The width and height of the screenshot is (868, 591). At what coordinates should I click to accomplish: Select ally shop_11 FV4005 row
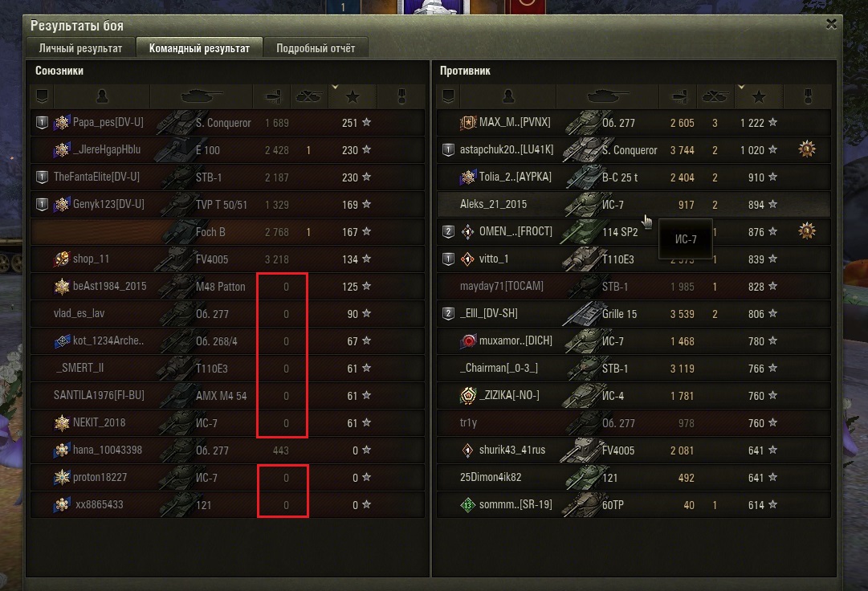click(x=227, y=259)
